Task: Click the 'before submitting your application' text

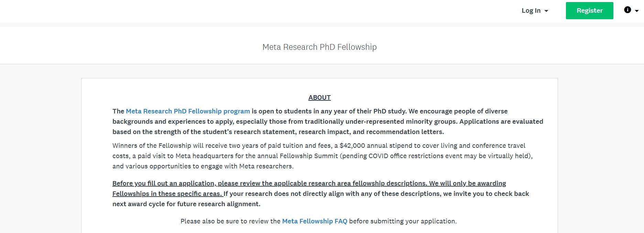Action: tap(403, 221)
